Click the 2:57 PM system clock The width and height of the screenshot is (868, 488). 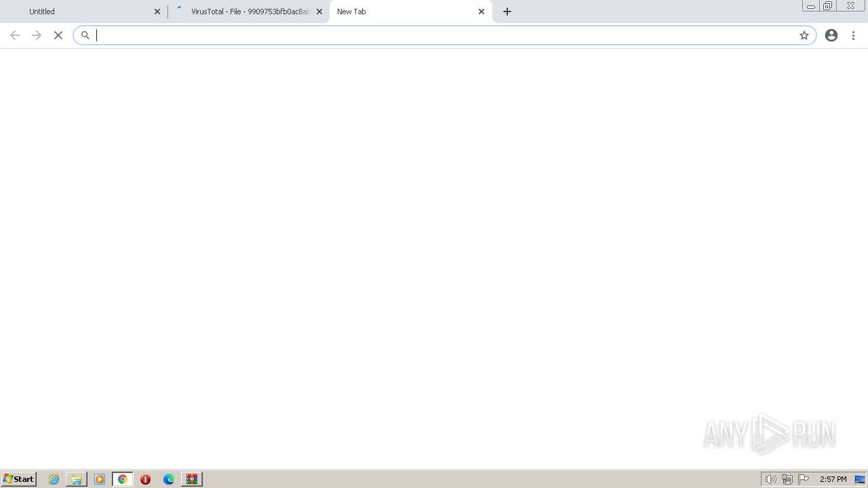pos(833,479)
